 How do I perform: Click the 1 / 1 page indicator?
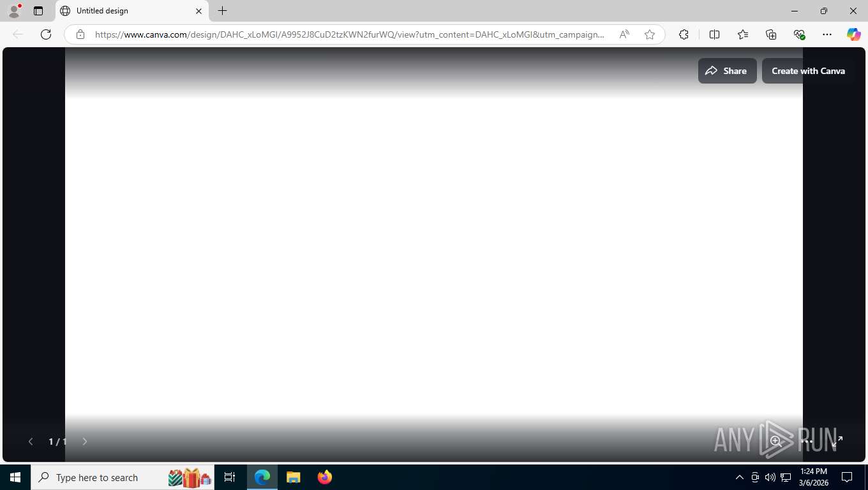(57, 442)
